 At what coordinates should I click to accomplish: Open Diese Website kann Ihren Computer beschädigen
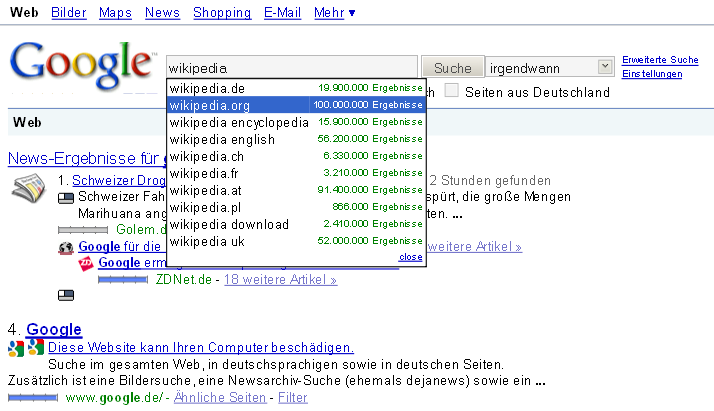click(201, 347)
